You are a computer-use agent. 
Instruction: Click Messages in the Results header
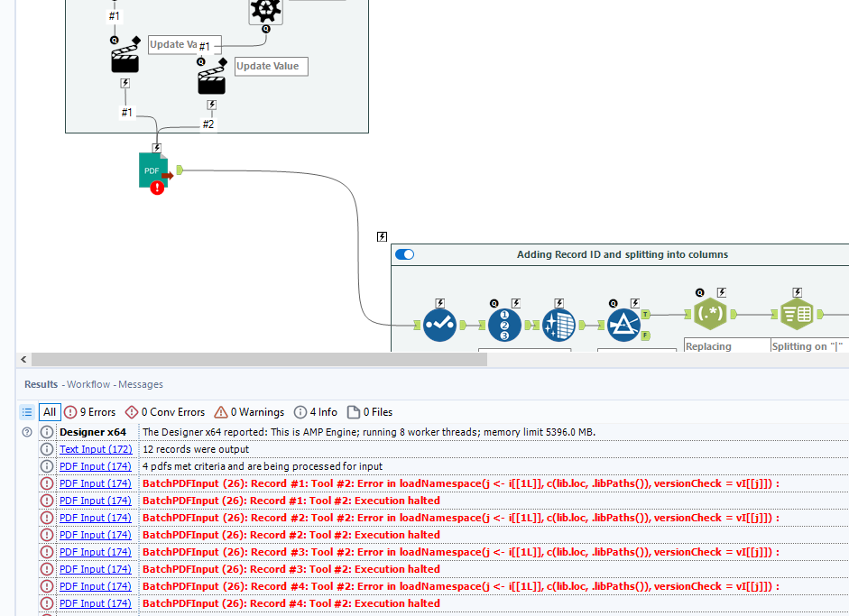tap(140, 384)
